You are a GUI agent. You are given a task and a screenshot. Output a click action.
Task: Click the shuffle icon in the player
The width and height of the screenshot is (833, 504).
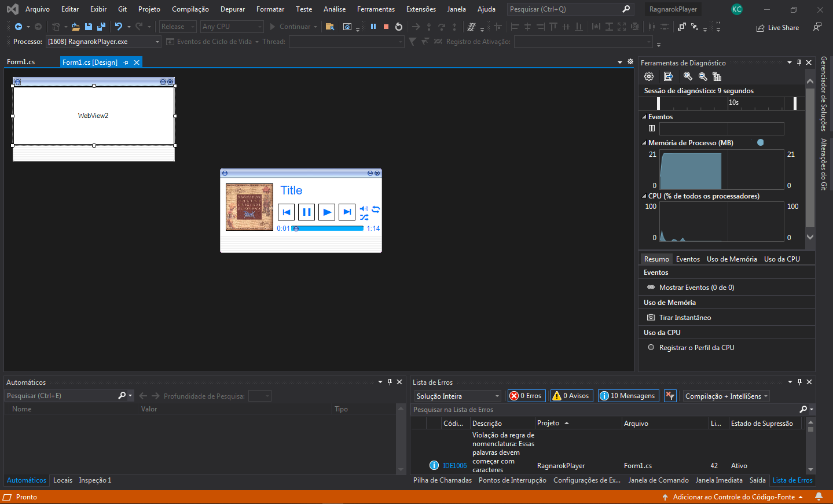click(x=364, y=218)
